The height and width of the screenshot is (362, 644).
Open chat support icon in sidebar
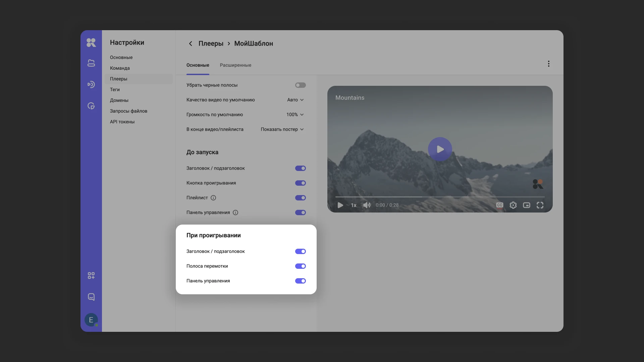[91, 297]
